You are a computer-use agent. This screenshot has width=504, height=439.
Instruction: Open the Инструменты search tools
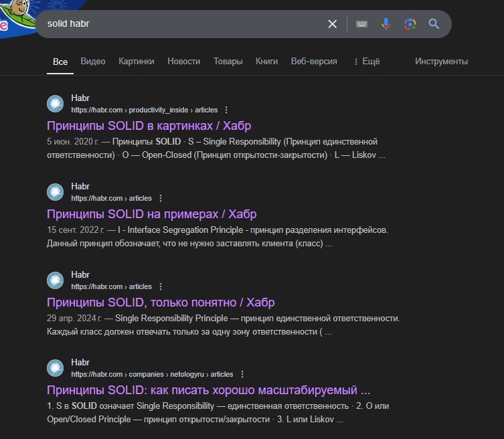[x=441, y=61]
